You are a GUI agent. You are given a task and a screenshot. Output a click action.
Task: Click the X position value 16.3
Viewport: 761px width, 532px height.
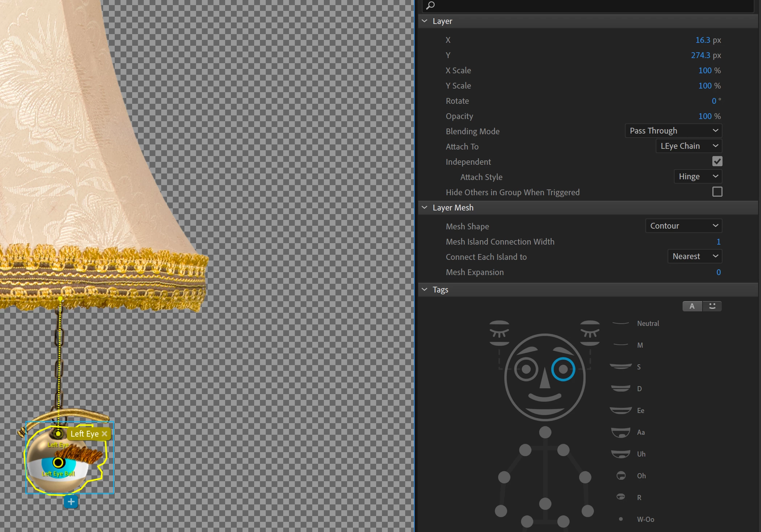(x=703, y=40)
